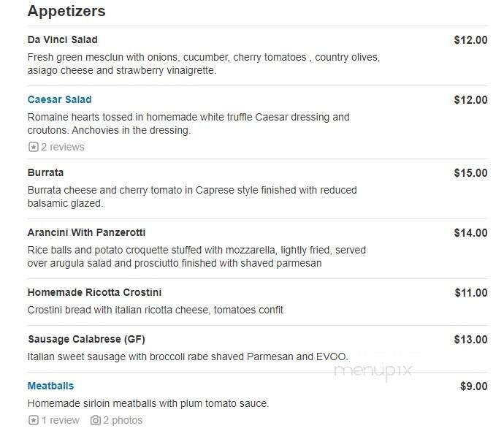Click the Homemade Ricotta Crostini title
504x431 pixels.
click(x=94, y=292)
